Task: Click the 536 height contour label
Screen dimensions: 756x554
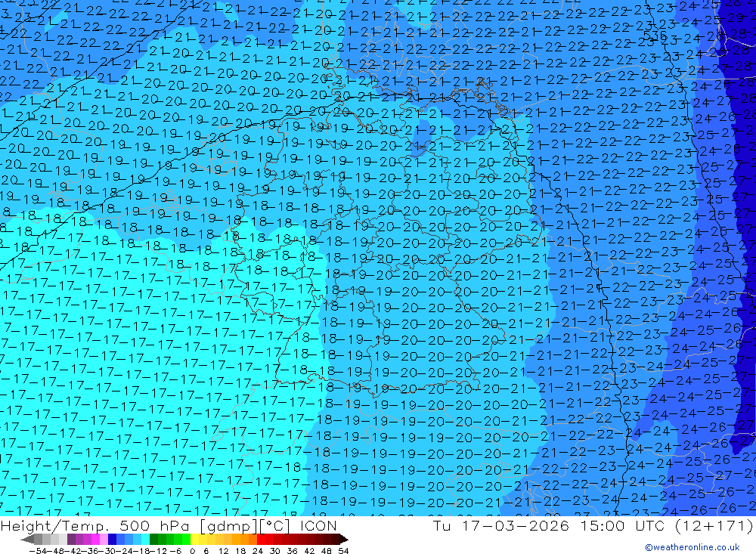Action: click(655, 36)
